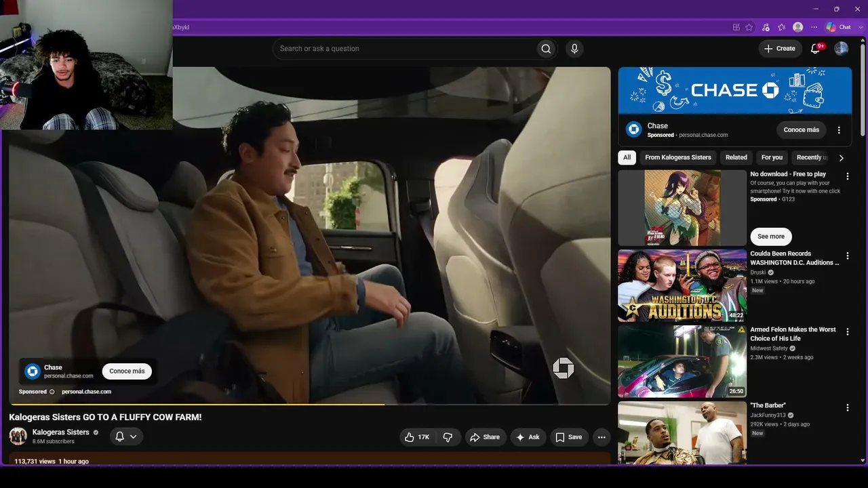This screenshot has height=488, width=868.
Task: Open the Kalogeras Sisters channel name link
Action: coord(60,432)
